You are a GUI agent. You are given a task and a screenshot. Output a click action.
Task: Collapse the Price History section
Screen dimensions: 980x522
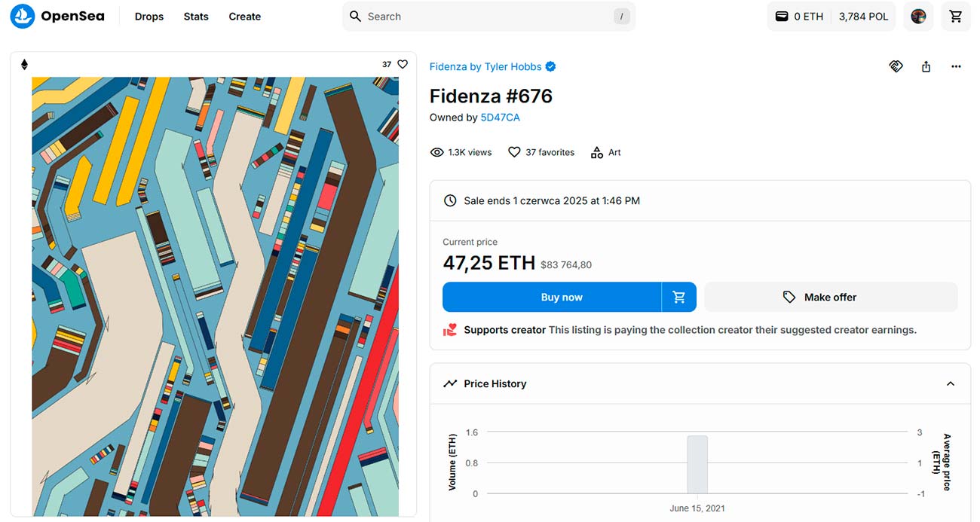tap(951, 383)
